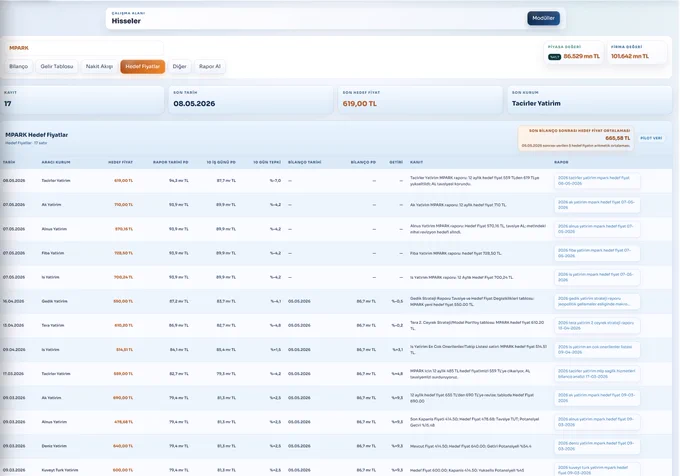
Task: Sort by the Hedef Fiyat column header
Action: click(120, 162)
